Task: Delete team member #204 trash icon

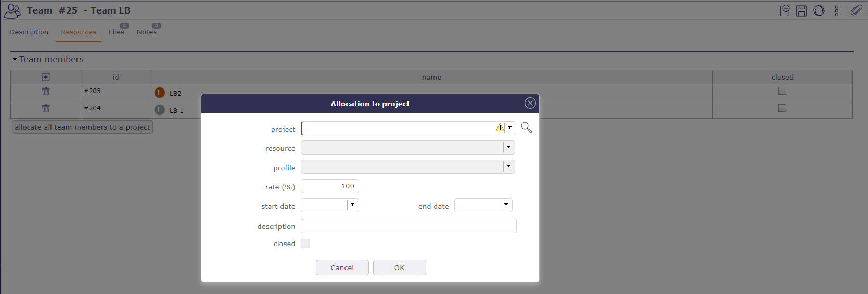Action: [x=46, y=108]
